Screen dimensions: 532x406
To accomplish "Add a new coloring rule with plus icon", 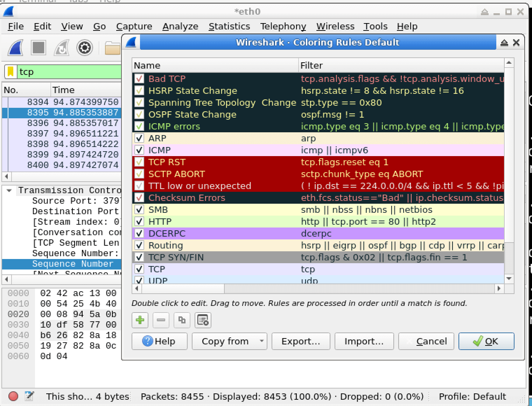I will pos(140,320).
